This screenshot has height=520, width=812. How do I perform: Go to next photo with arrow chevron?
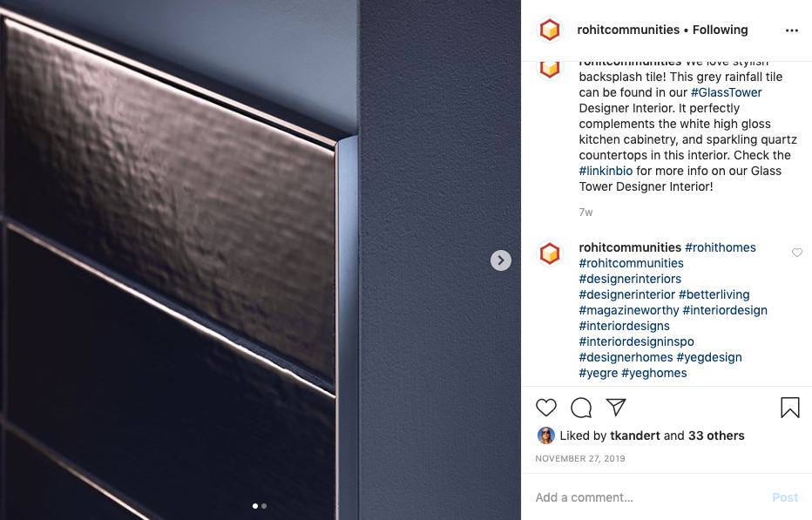pos(501,260)
